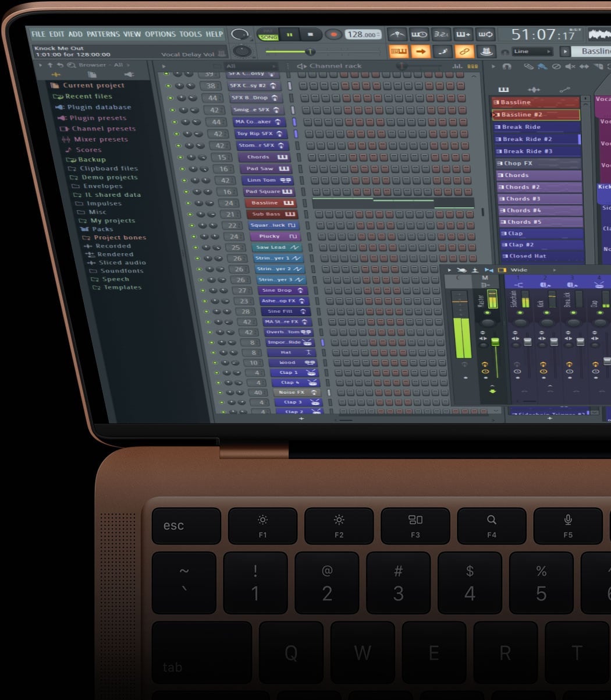Toggle Pat/Song mode switch
Viewport: 611px width, 700px height.
click(x=268, y=35)
